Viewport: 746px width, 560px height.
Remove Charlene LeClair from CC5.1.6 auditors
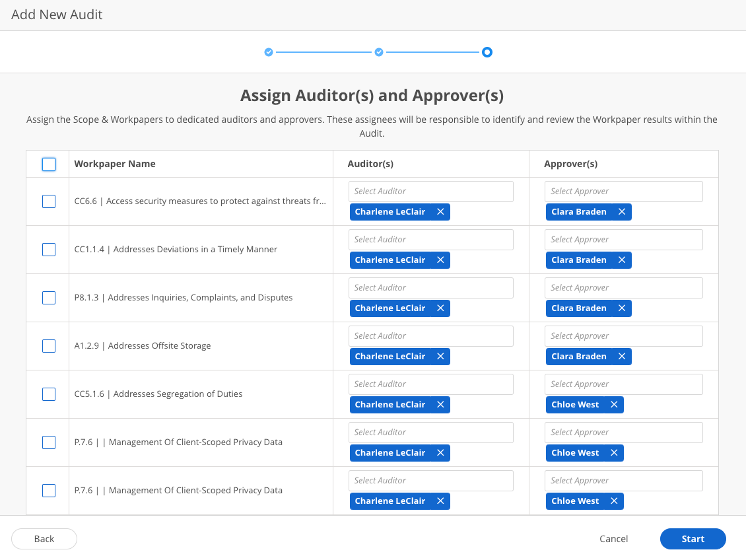tap(440, 405)
